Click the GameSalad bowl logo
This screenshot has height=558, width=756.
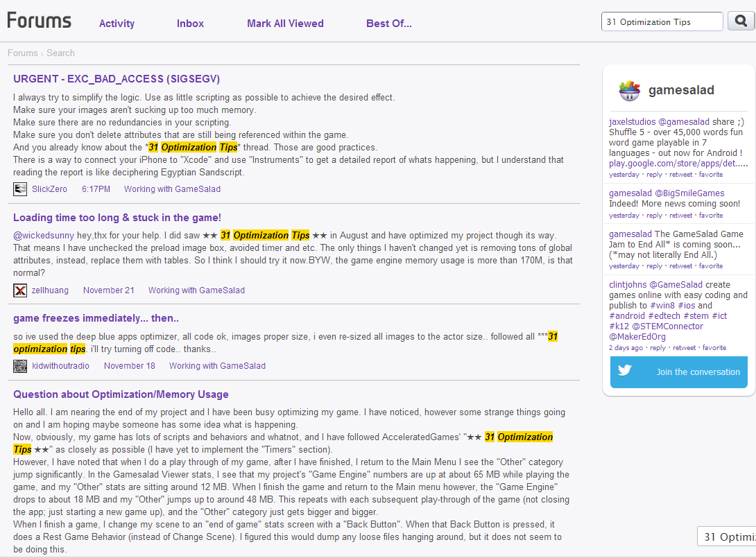click(629, 90)
